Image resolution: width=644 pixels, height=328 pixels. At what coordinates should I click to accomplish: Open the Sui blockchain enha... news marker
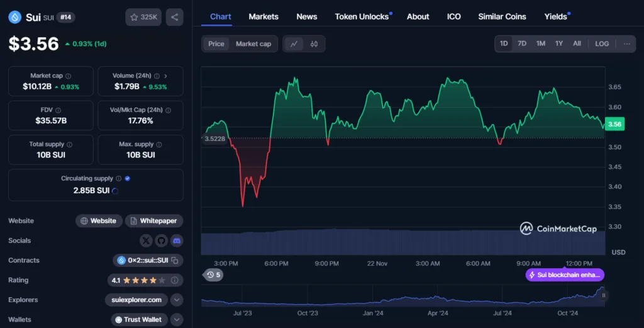(565, 275)
